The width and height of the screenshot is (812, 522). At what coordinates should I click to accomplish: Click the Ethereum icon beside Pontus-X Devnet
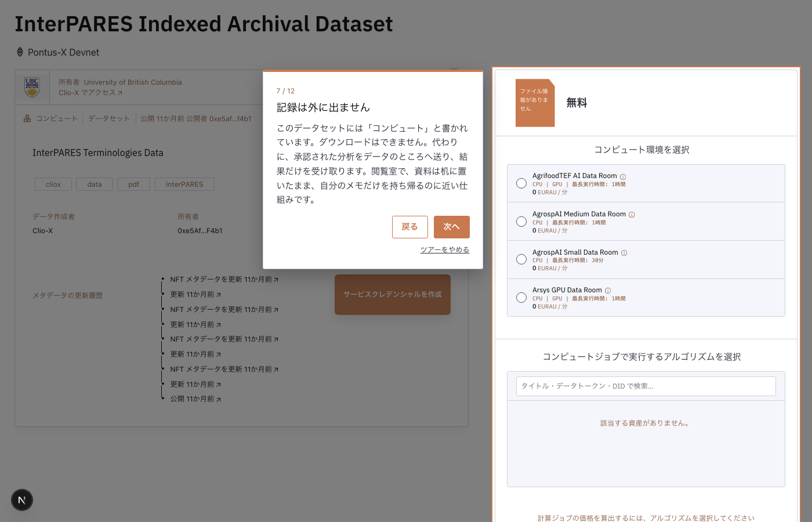[x=20, y=52]
